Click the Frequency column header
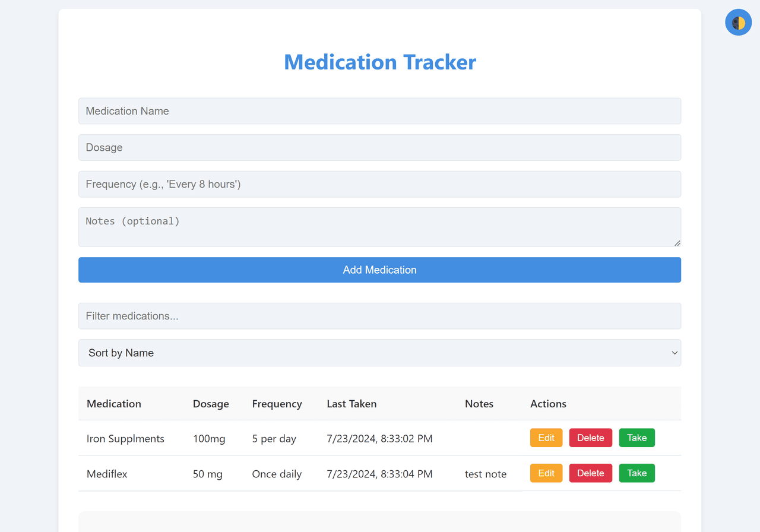This screenshot has height=532, width=760. (277, 404)
